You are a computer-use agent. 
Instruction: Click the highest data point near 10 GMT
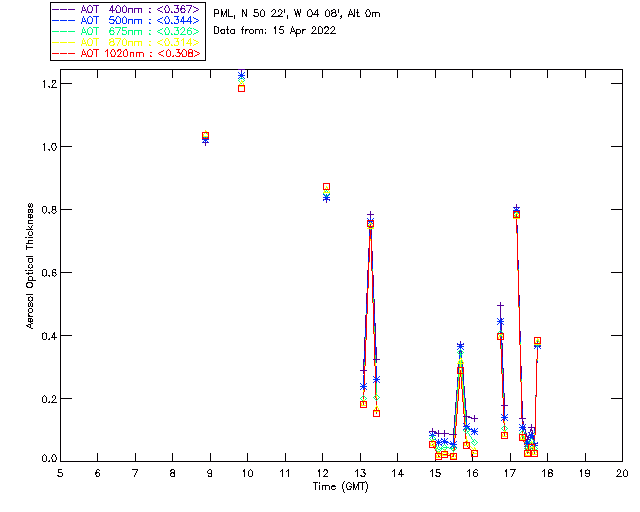242,76
